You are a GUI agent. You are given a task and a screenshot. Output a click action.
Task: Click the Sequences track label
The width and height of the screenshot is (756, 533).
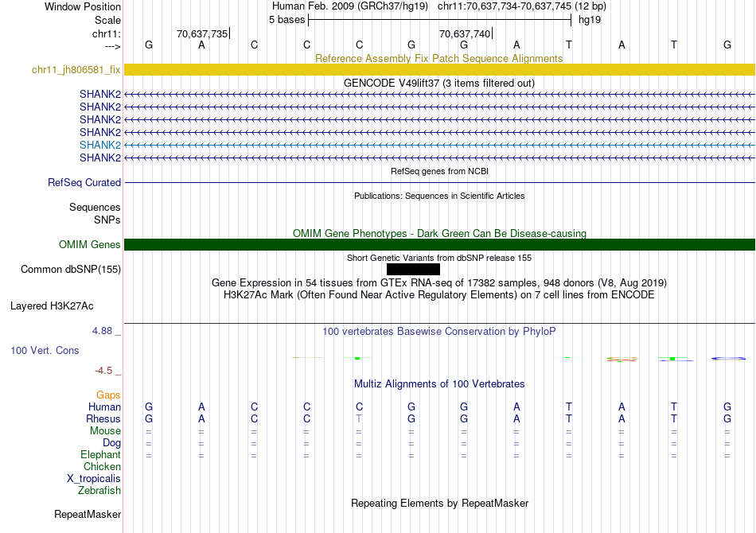95,207
